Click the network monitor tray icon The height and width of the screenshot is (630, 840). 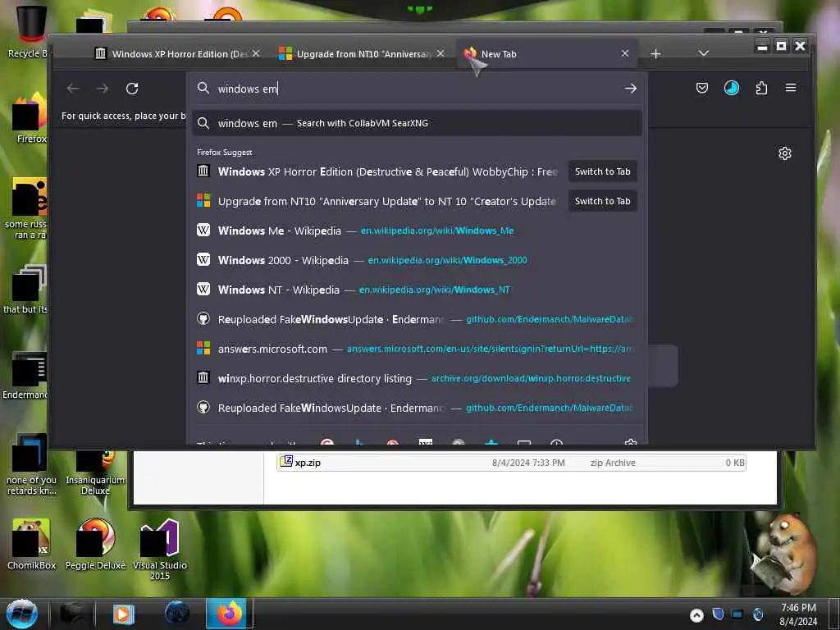click(x=737, y=614)
